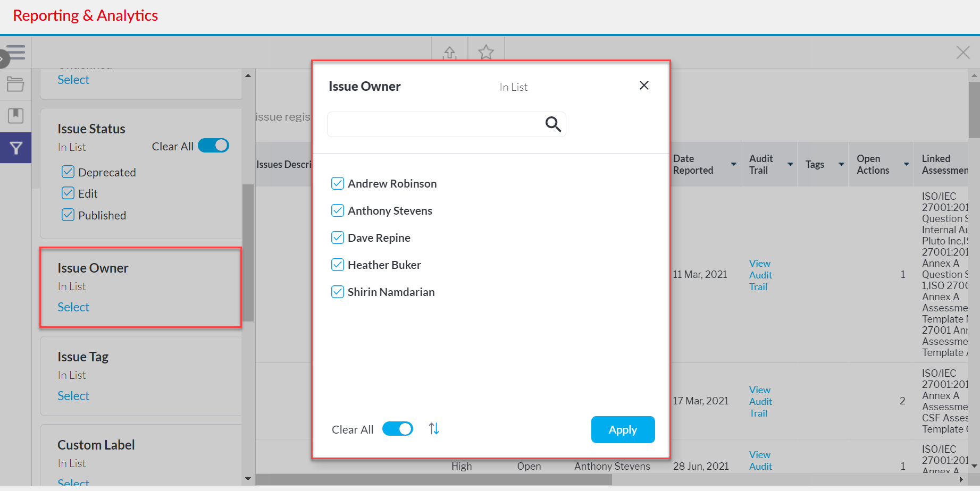Select the folder icon in the left sidebar

click(16, 84)
